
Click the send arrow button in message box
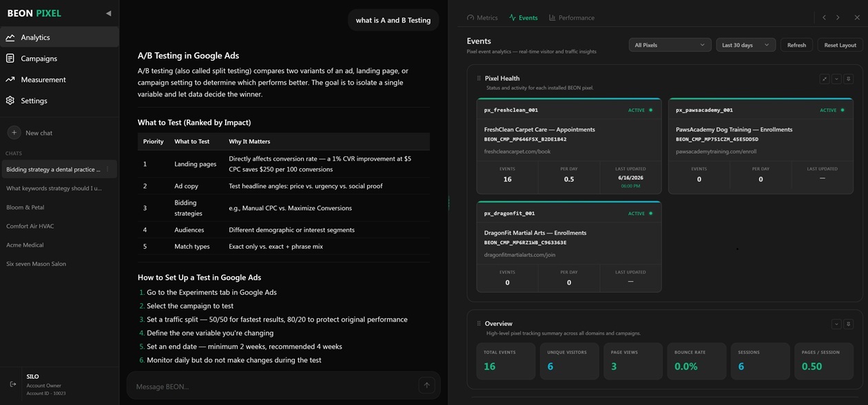pos(426,386)
